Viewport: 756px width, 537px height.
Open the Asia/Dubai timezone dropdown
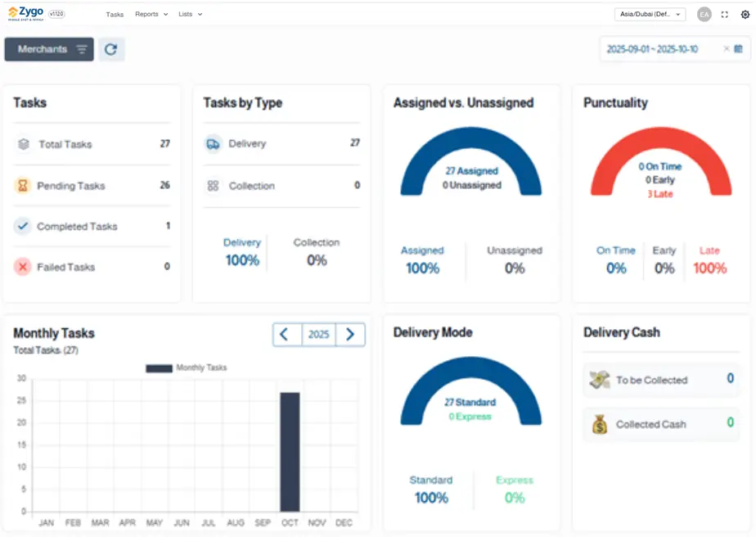pos(650,14)
